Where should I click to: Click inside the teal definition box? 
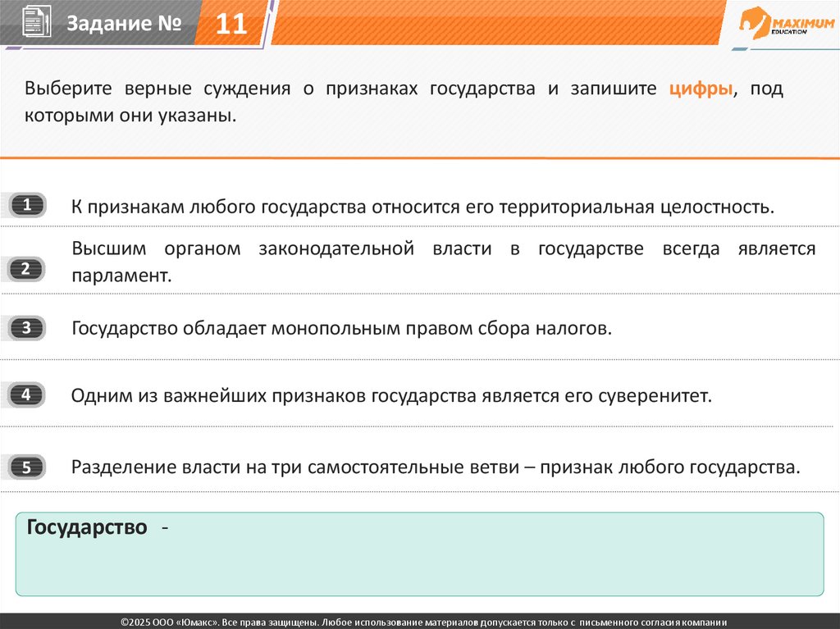click(x=419, y=554)
